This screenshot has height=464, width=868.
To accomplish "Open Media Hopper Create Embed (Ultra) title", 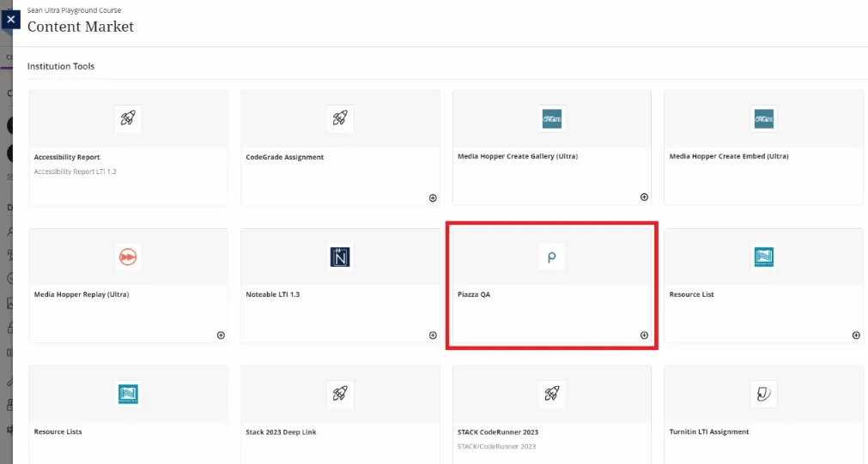I will 729,156.
